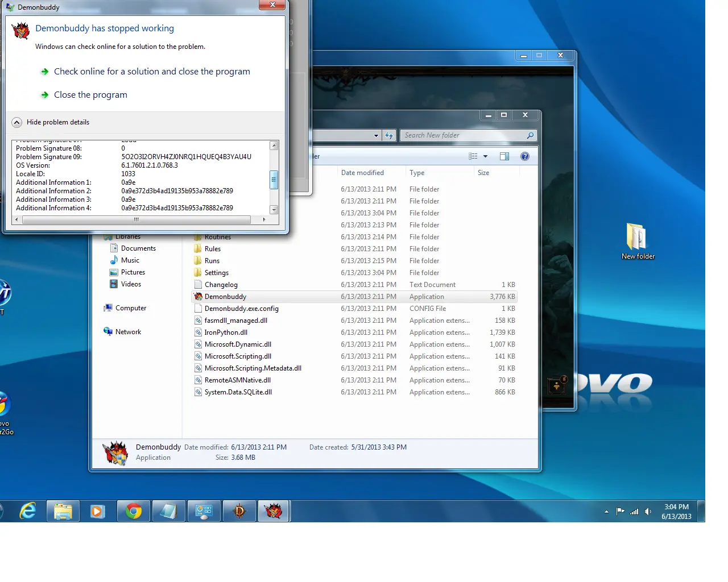Show hidden system tray icons
Image resolution: width=728 pixels, height=582 pixels.
click(606, 512)
